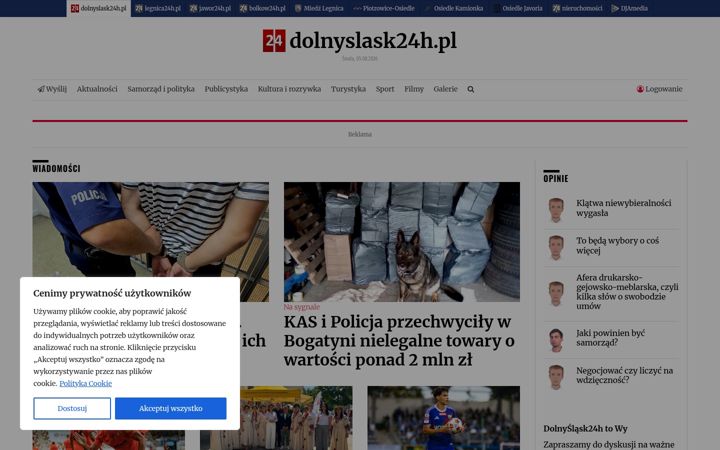Image resolution: width=720 pixels, height=450 pixels.
Task: Click the paper plane icon beside Wyślij
Action: [41, 89]
